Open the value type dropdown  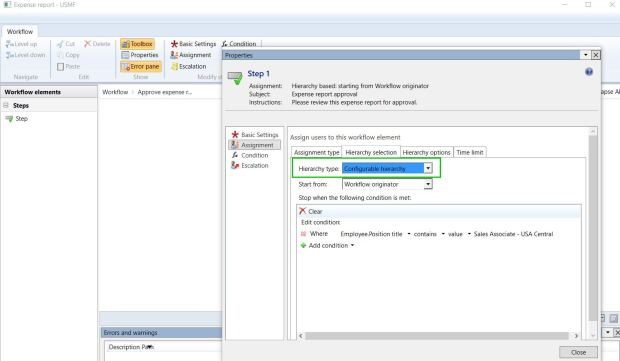[x=469, y=234]
